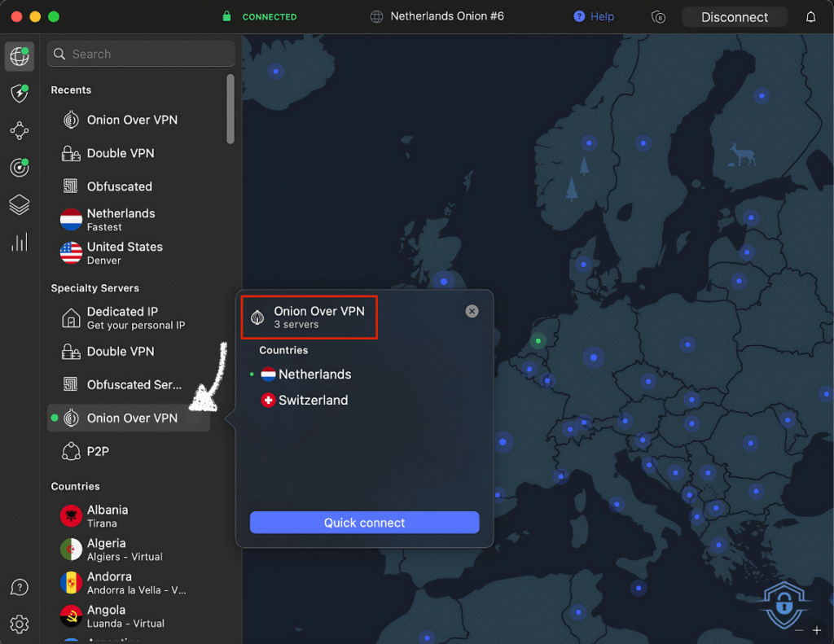Select Double VPN in Recents
This screenshot has width=834, height=644.
point(129,153)
